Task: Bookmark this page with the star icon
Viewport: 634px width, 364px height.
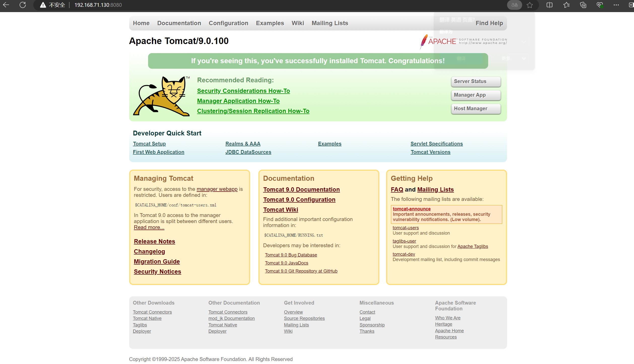Action: (530, 5)
